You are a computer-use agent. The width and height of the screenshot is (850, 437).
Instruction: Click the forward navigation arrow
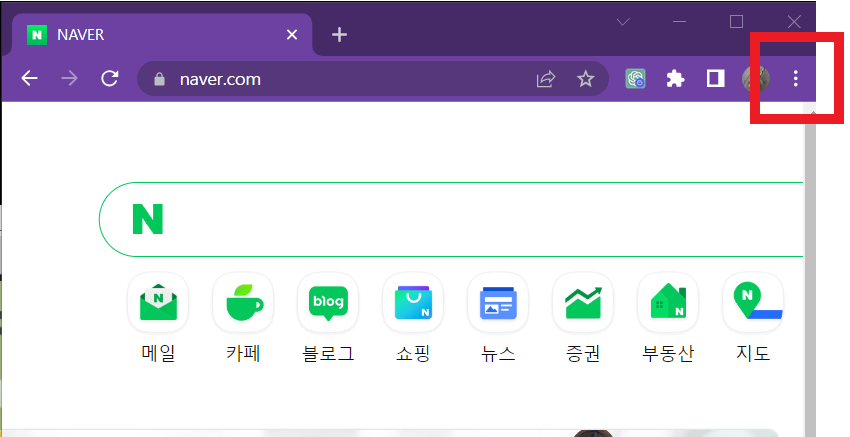point(69,79)
